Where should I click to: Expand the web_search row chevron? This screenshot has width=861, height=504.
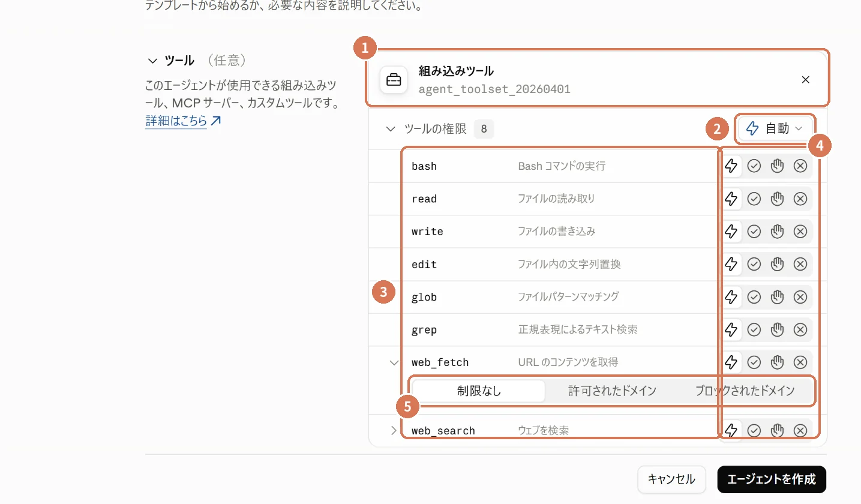pyautogui.click(x=394, y=430)
